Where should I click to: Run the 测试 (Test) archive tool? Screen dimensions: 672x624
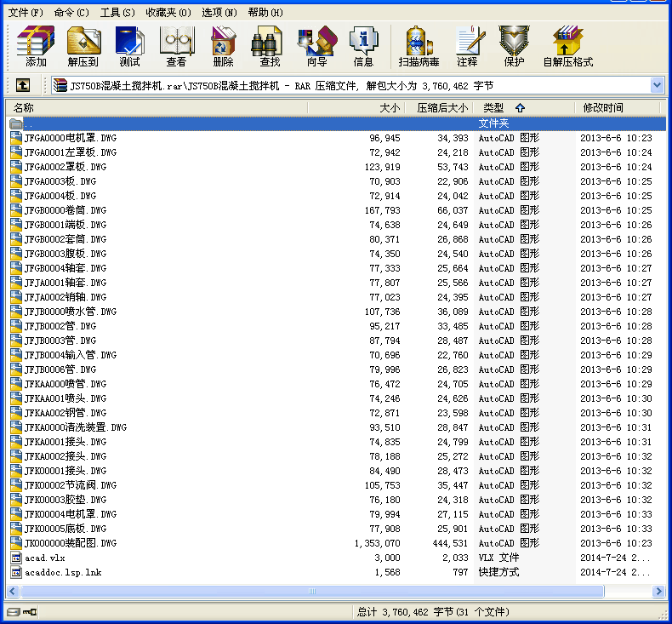129,46
